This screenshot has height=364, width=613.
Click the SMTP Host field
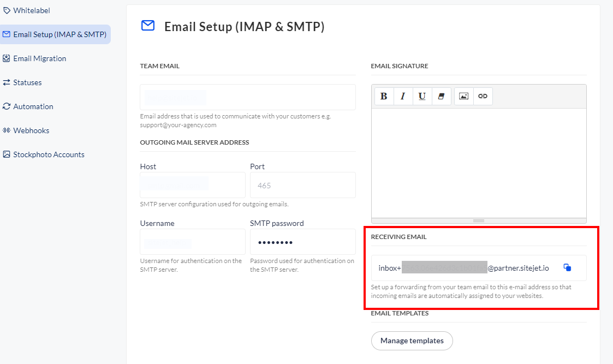tap(192, 185)
